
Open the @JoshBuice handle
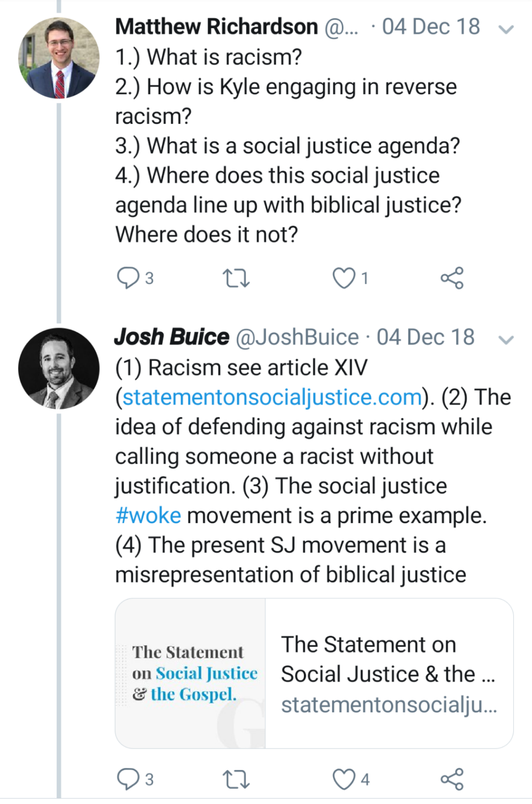click(x=297, y=337)
